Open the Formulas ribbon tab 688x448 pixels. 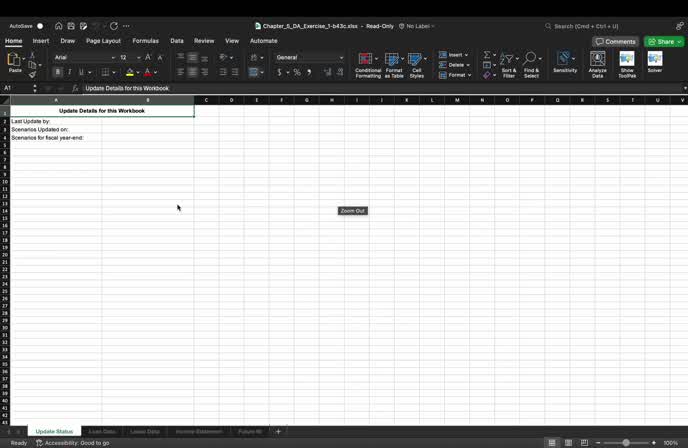145,41
